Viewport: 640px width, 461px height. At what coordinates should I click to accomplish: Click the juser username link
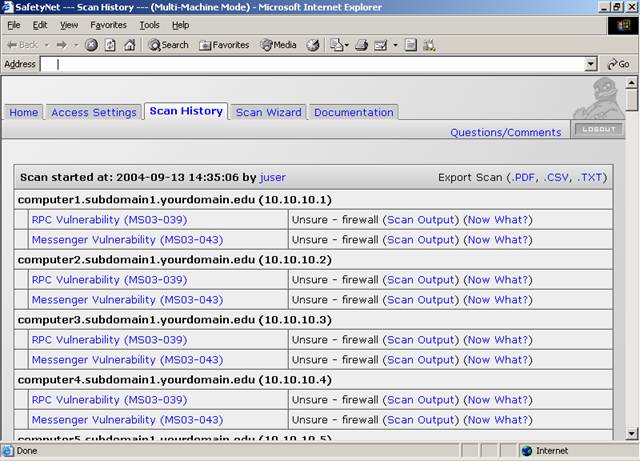[273, 178]
